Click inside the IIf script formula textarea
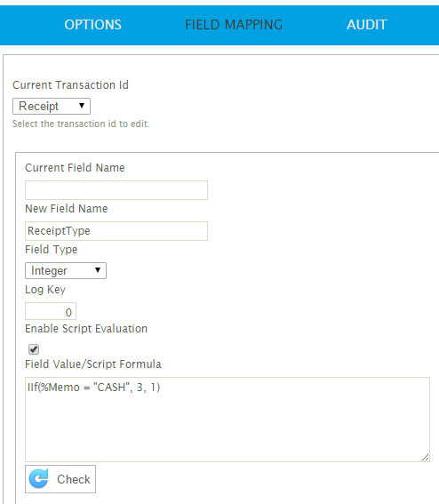Viewport: 439px width, 504px height. click(x=227, y=420)
